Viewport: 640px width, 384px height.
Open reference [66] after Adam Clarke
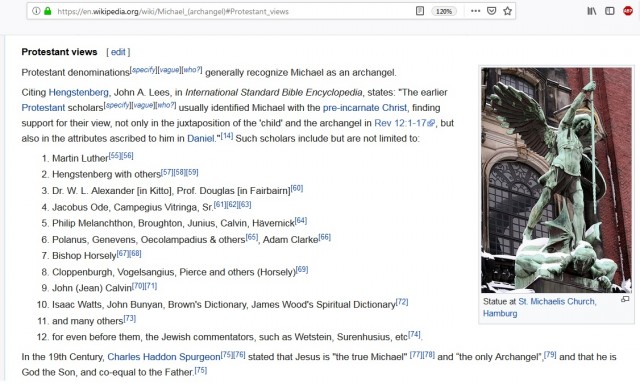(x=324, y=237)
